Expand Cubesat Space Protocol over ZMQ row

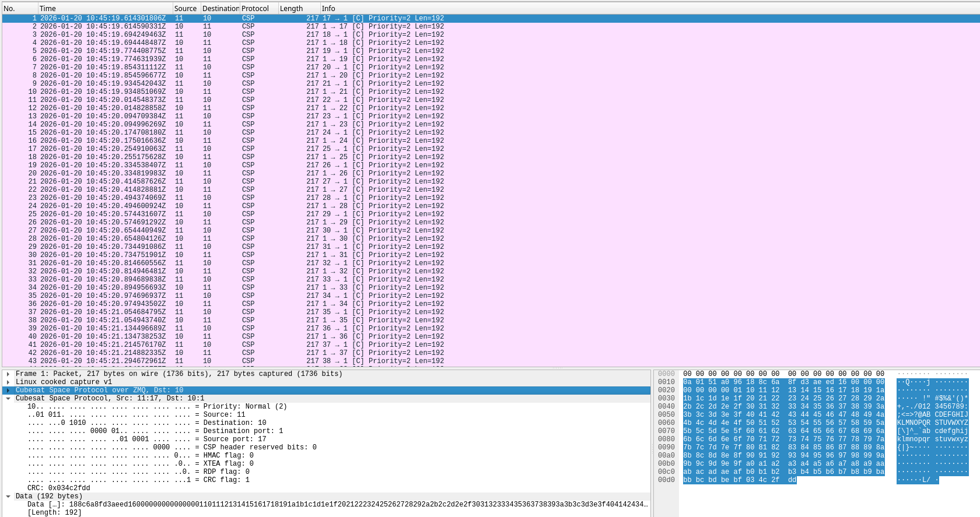(8, 391)
